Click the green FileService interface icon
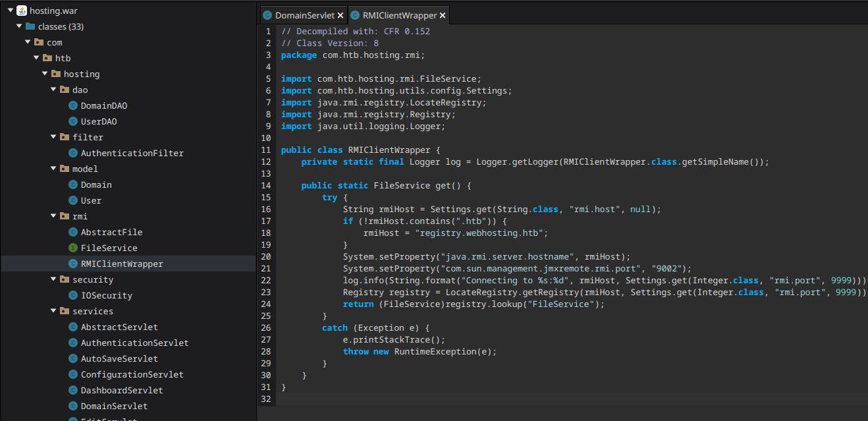 click(x=73, y=248)
